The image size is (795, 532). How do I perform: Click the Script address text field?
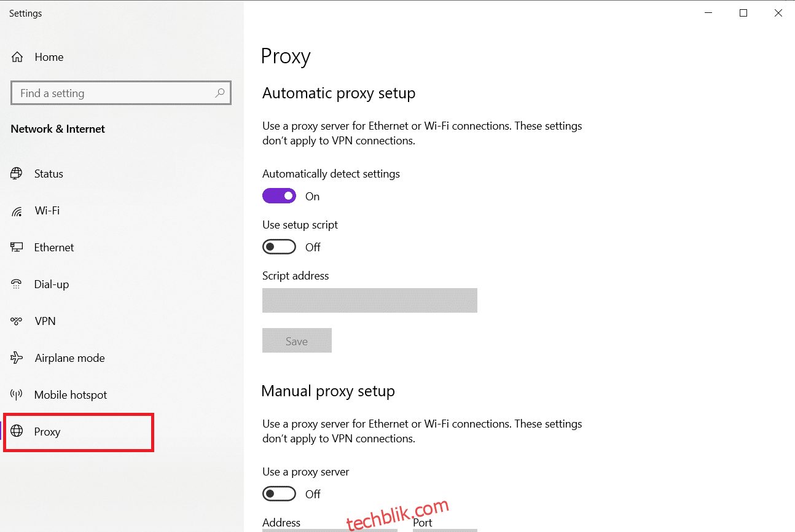pyautogui.click(x=370, y=300)
